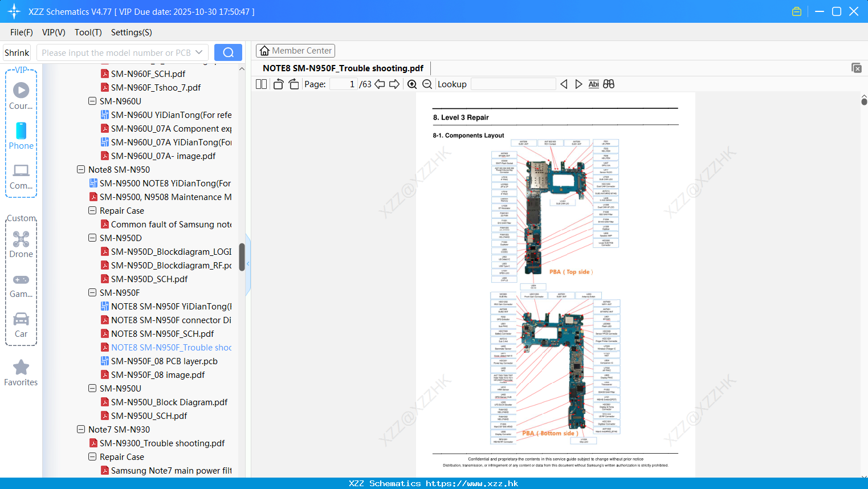
Task: Open SM-N950F_08 PCB layer.pcb
Action: coord(159,361)
